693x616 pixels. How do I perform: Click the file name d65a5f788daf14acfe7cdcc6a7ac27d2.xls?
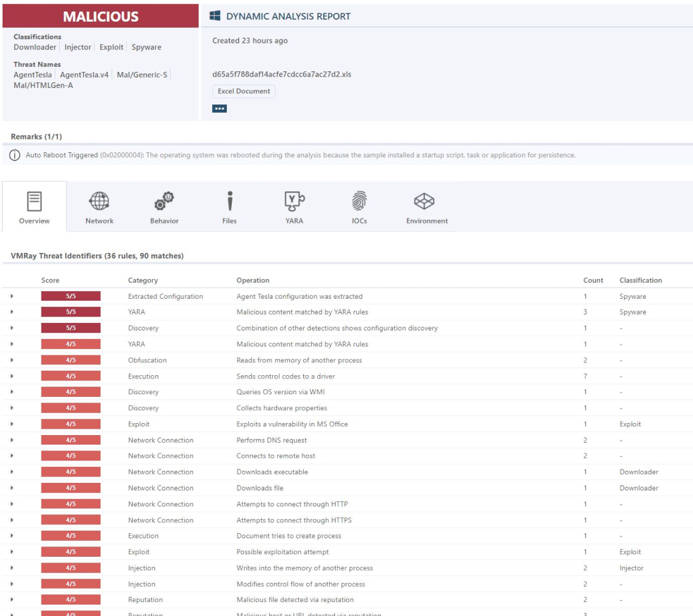282,75
